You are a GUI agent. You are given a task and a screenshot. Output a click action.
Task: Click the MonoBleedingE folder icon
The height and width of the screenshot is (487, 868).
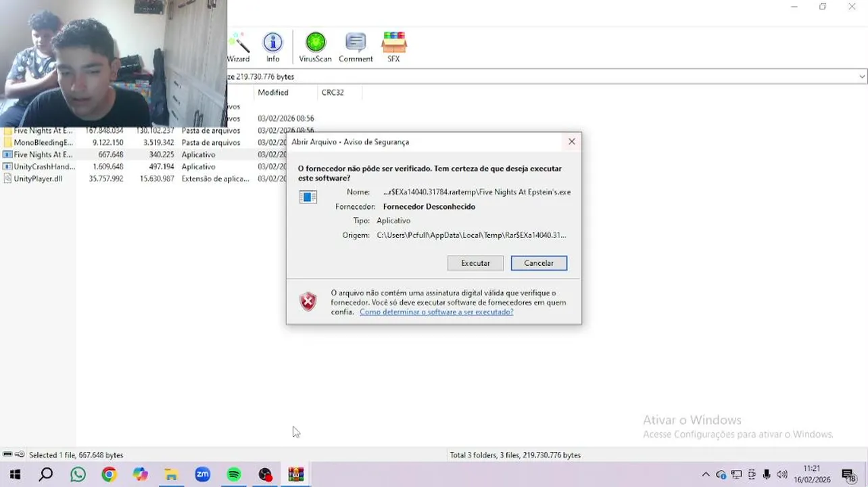pos(7,143)
